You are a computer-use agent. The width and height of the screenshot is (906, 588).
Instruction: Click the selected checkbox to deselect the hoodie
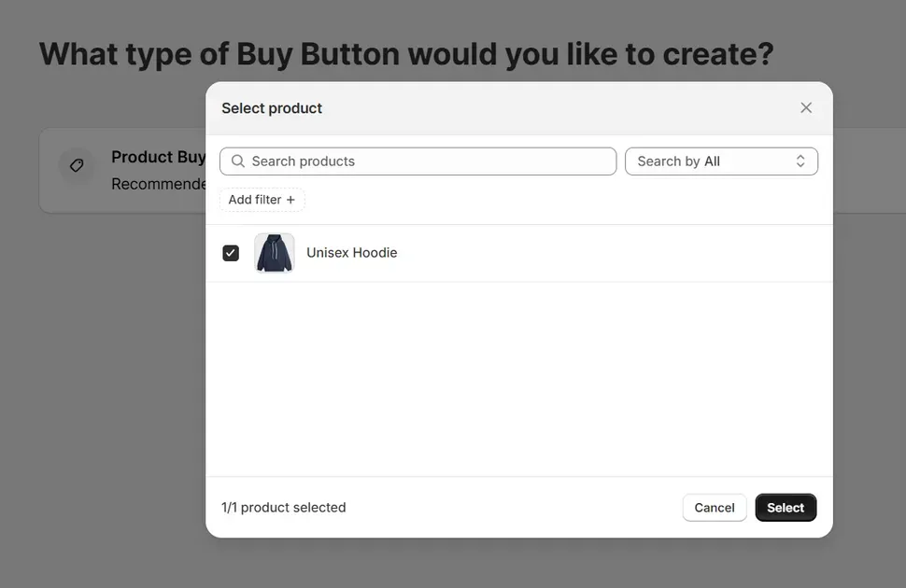tap(230, 252)
